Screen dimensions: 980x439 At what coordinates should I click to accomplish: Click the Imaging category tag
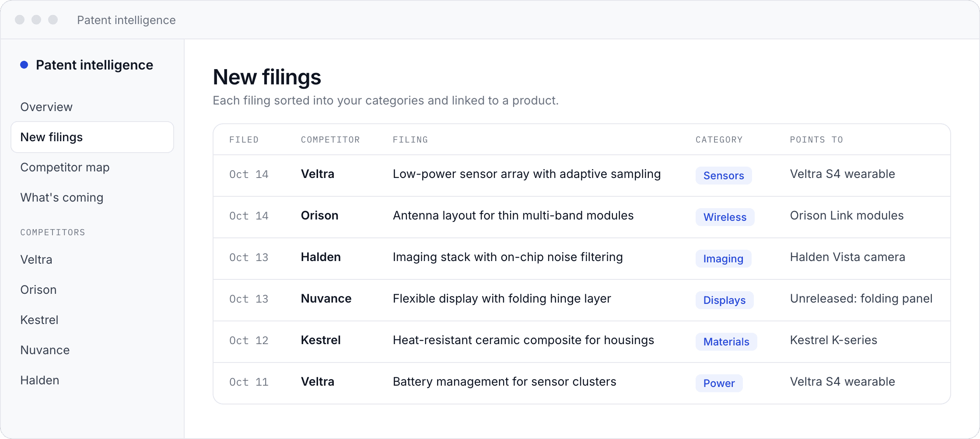coord(723,258)
